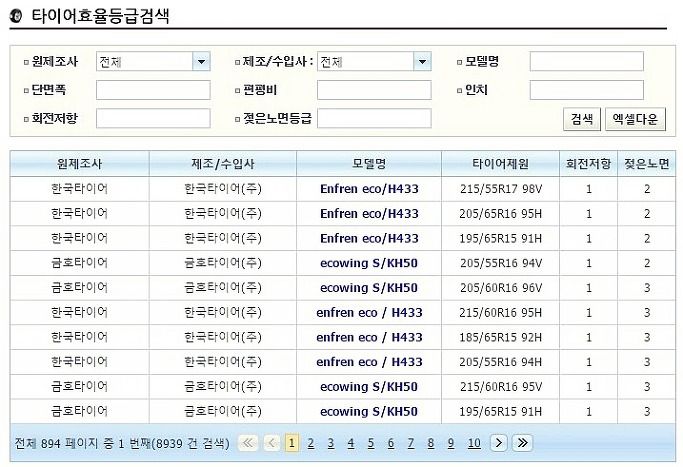Open Enfren eco/H433 205/65R16 95H model link

click(x=369, y=214)
